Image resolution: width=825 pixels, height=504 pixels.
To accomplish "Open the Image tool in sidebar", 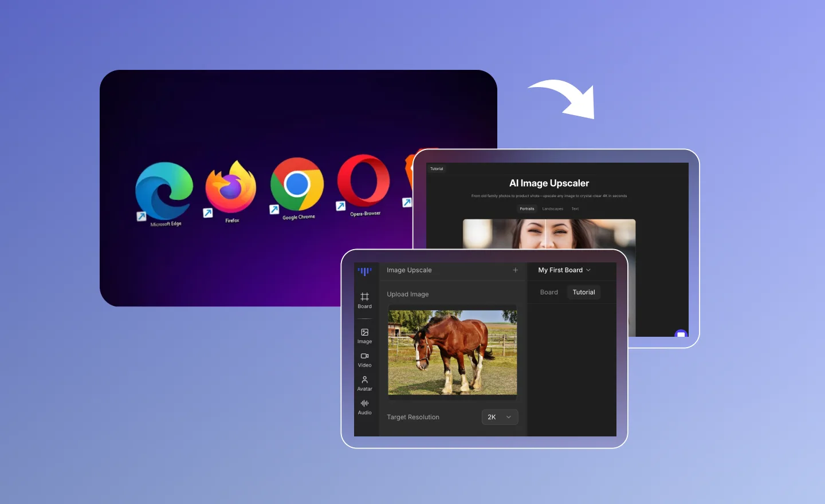I will point(364,336).
